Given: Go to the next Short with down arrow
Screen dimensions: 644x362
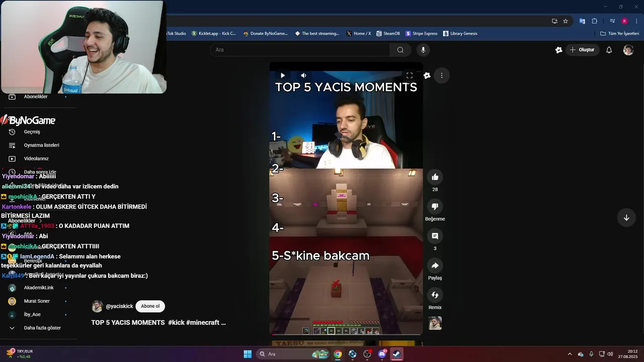Looking at the screenshot, I should (626, 218).
